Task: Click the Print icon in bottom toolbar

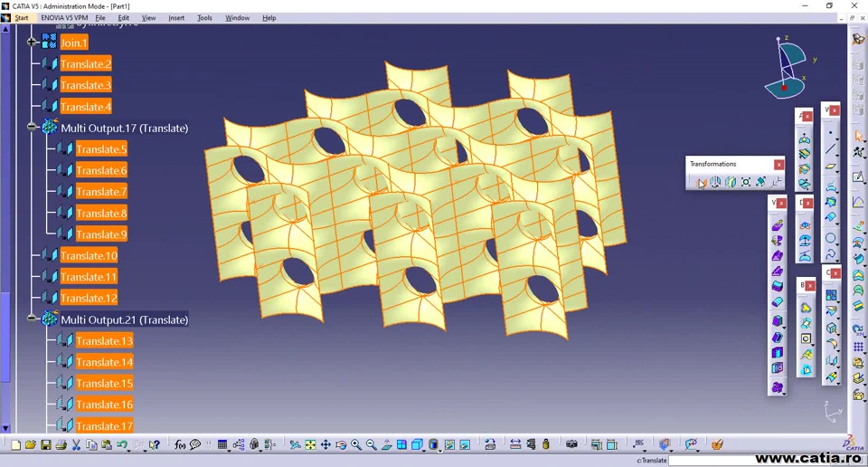Action: pos(61,444)
